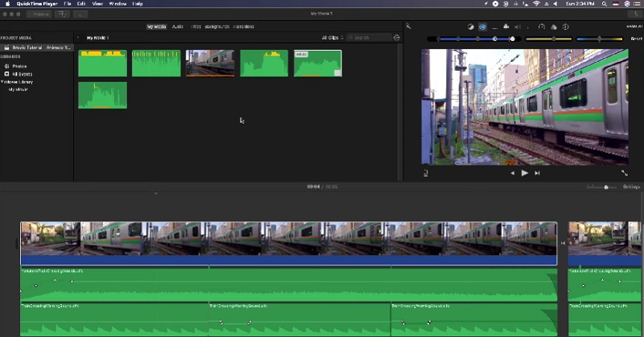
Task: Open the Window menu
Action: pos(118,4)
